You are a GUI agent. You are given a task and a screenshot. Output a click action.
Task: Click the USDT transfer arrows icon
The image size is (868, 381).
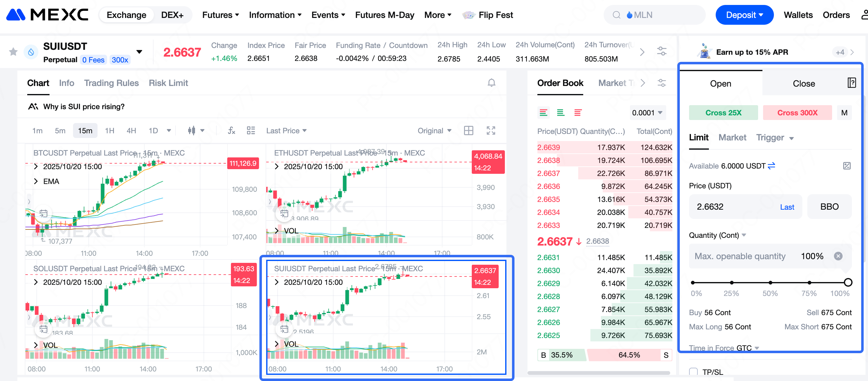771,165
